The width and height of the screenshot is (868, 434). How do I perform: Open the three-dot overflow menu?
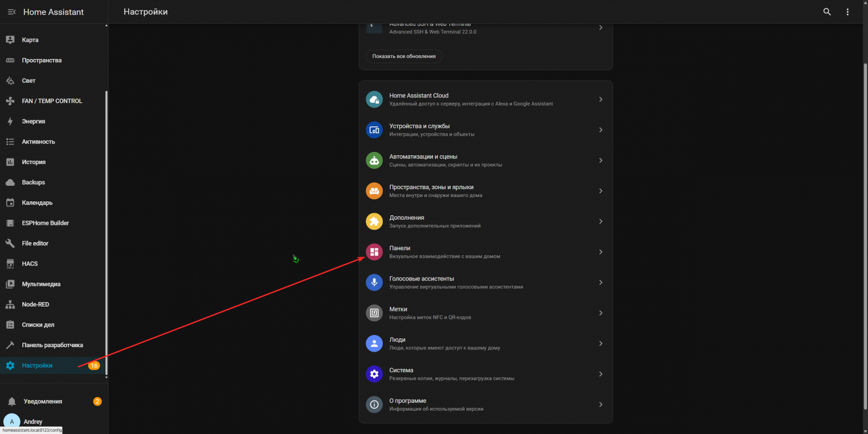[x=847, y=12]
